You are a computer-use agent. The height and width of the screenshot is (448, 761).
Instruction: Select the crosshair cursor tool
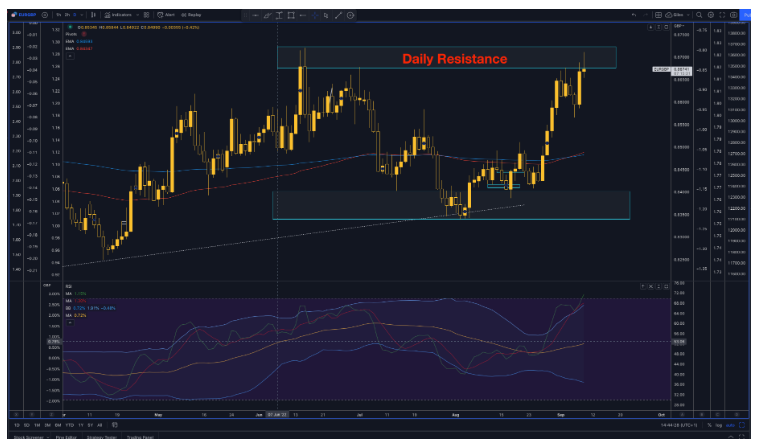[x=314, y=15]
